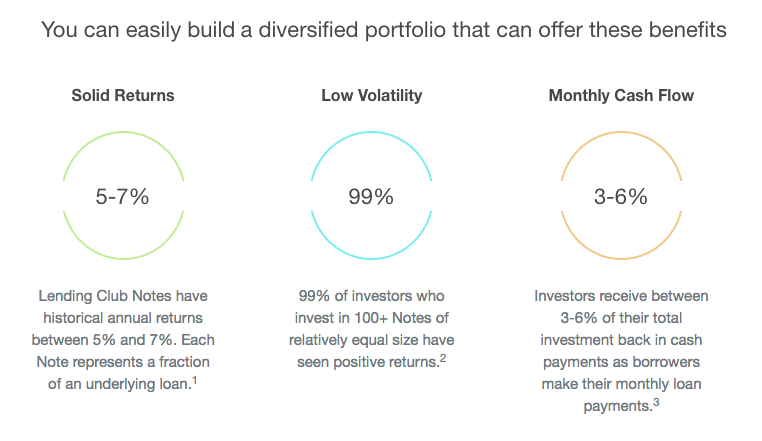Click the orange circle's upper arc
Screen dimensions: 762x441
[620, 137]
